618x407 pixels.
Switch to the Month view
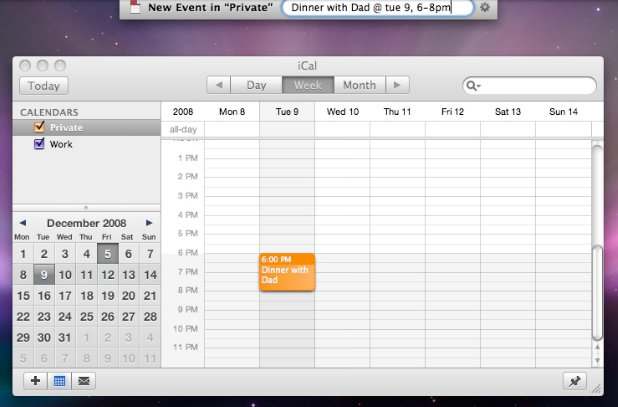[x=359, y=85]
